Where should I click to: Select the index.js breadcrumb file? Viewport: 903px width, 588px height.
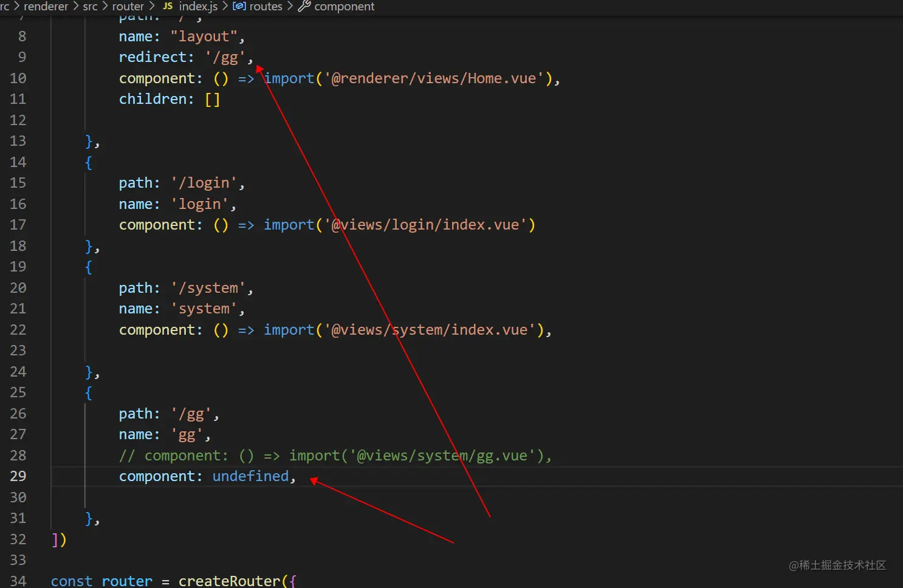pyautogui.click(x=198, y=7)
